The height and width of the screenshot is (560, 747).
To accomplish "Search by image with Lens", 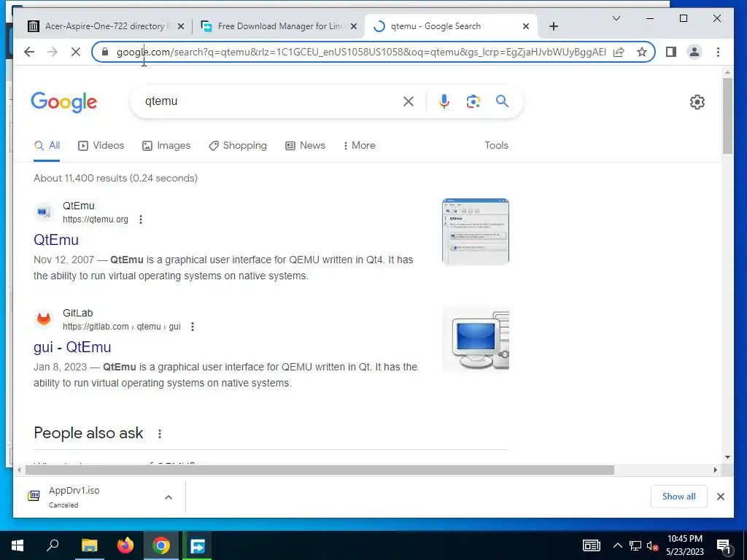I will coord(473,101).
